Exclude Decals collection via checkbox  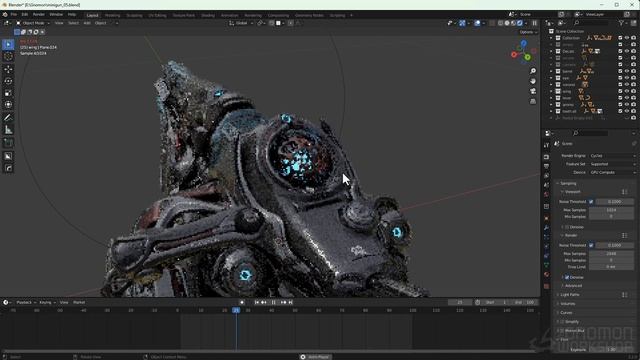[x=620, y=51]
